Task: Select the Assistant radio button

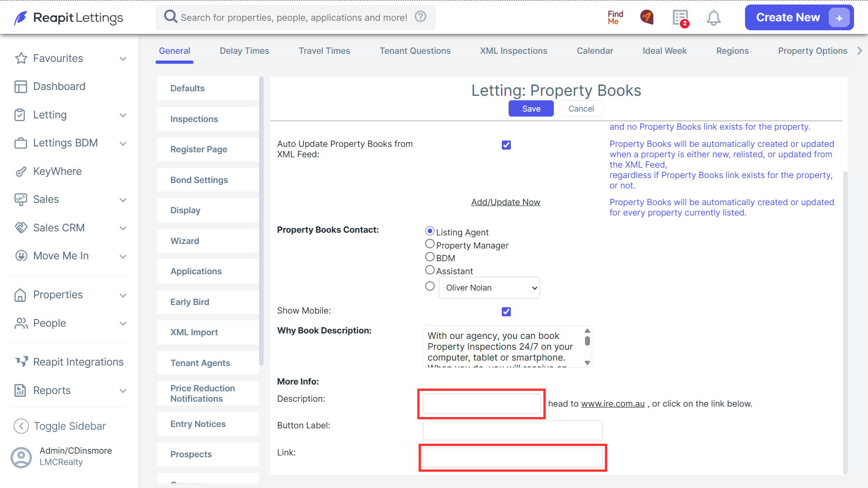Action: tap(430, 270)
